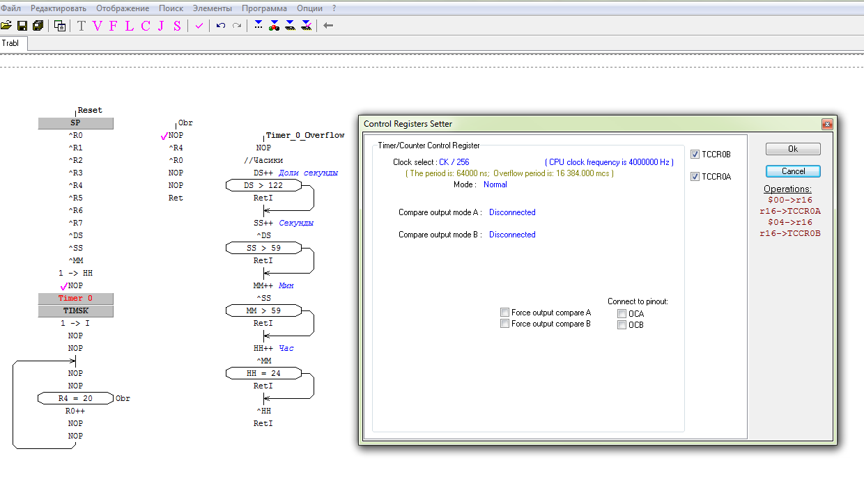Screen dimensions: 864x504
Task: Click the magenta checkmark toolbar icon
Action: 199,26
